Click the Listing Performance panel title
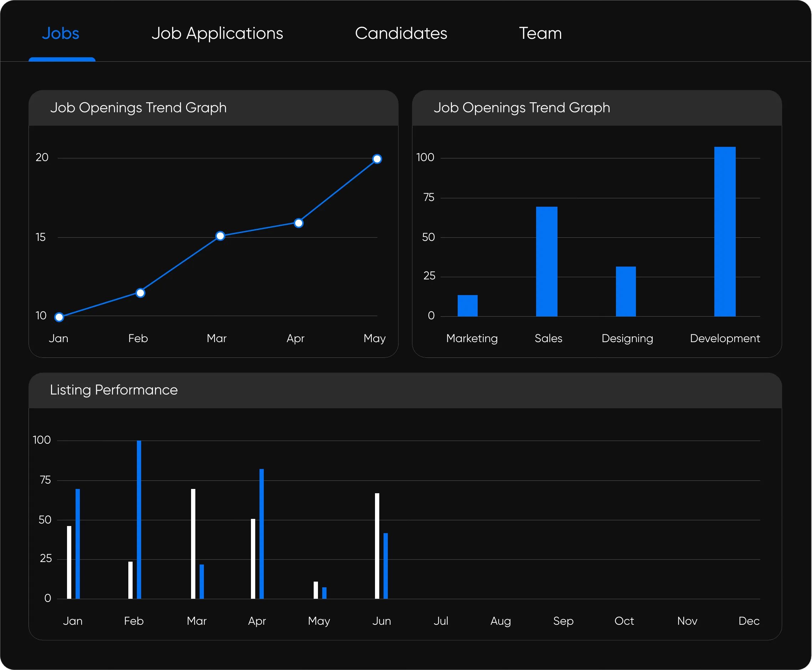The width and height of the screenshot is (812, 670). click(114, 390)
